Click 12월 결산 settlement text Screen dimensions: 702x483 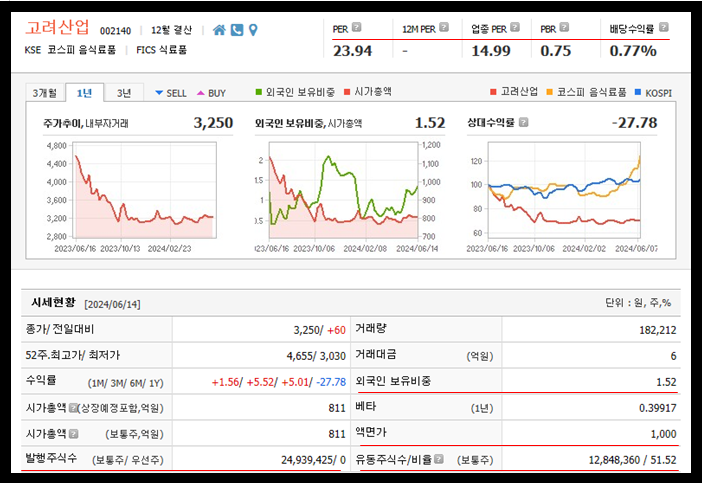pos(171,30)
